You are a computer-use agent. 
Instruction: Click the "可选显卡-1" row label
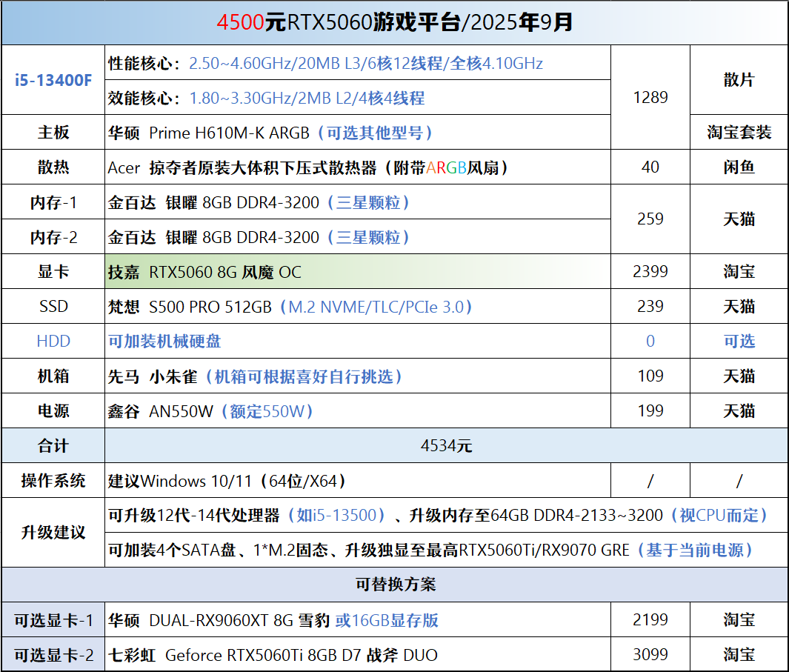point(53,620)
